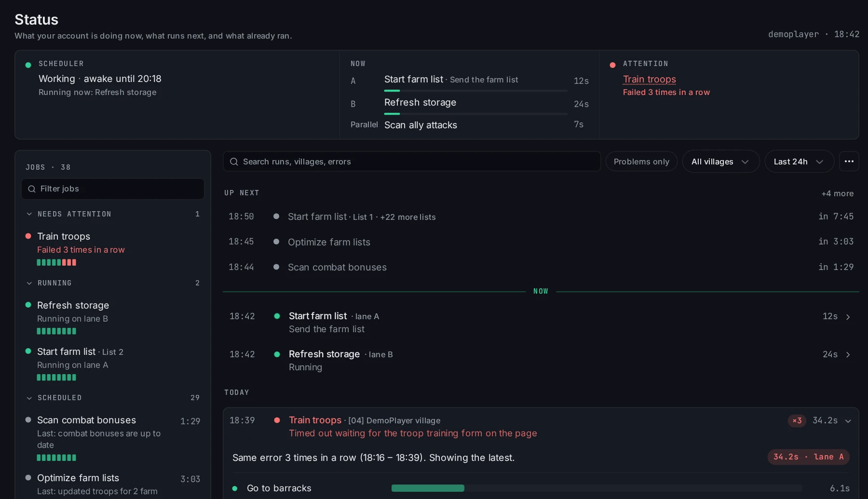Toggle the Problems only filter
The image size is (868, 499).
641,162
